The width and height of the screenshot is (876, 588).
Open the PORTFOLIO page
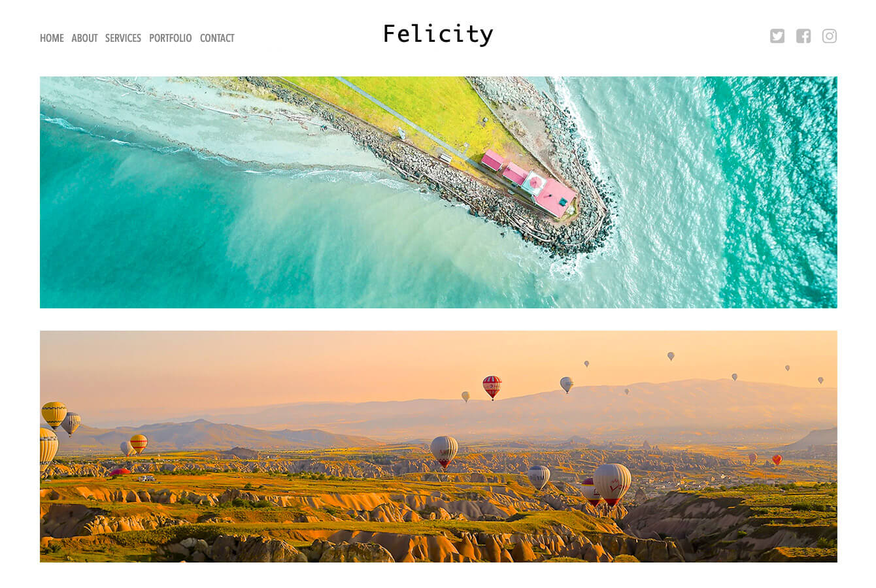[170, 38]
